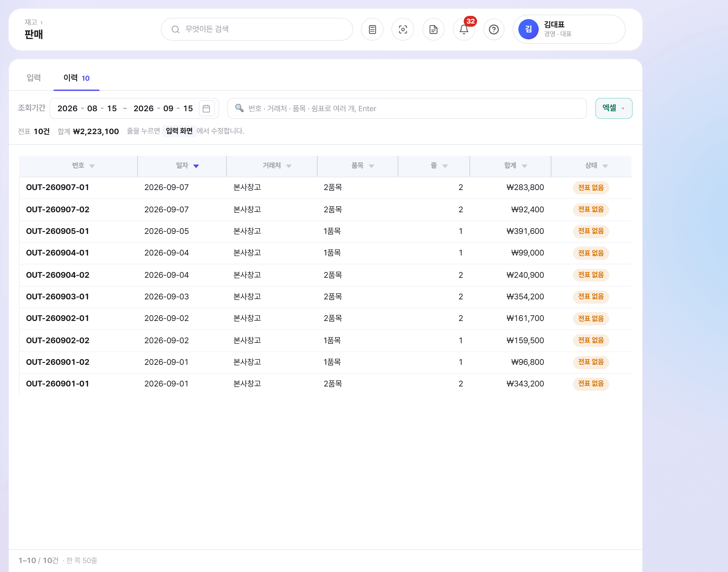The height and width of the screenshot is (572, 728).
Task: Open the notepad list icon in header
Action: pos(372,30)
